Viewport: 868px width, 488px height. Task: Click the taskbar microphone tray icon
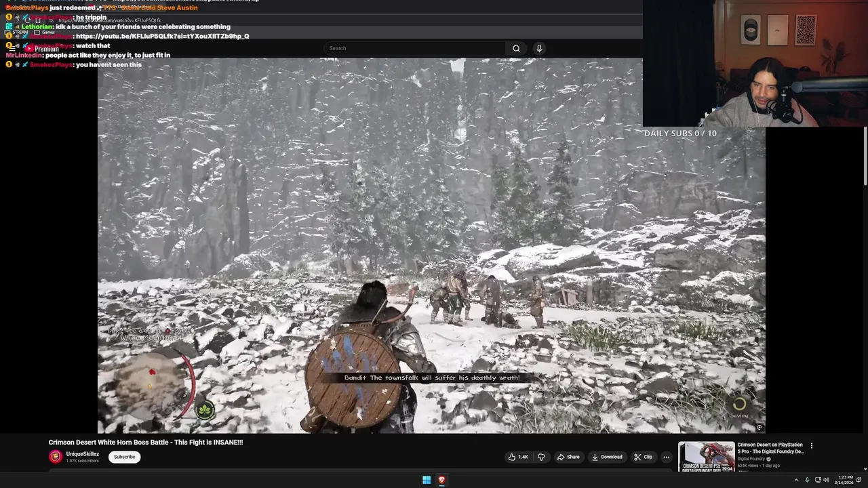pyautogui.click(x=807, y=480)
